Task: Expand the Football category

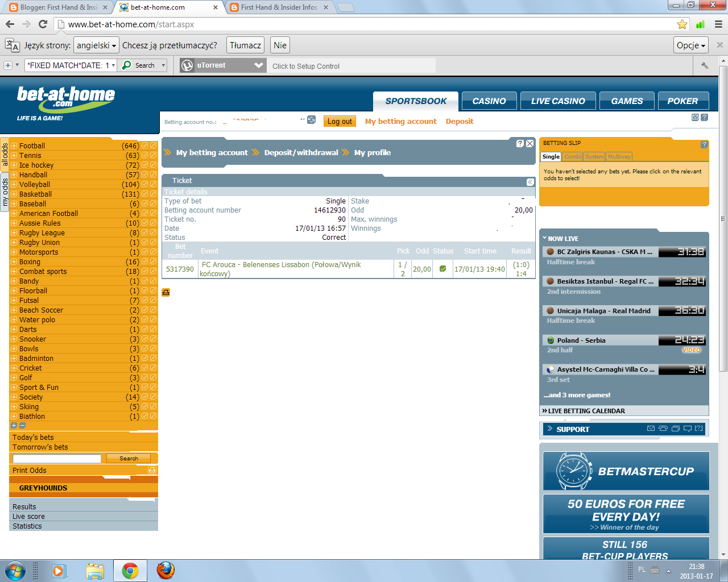Action: (x=14, y=146)
